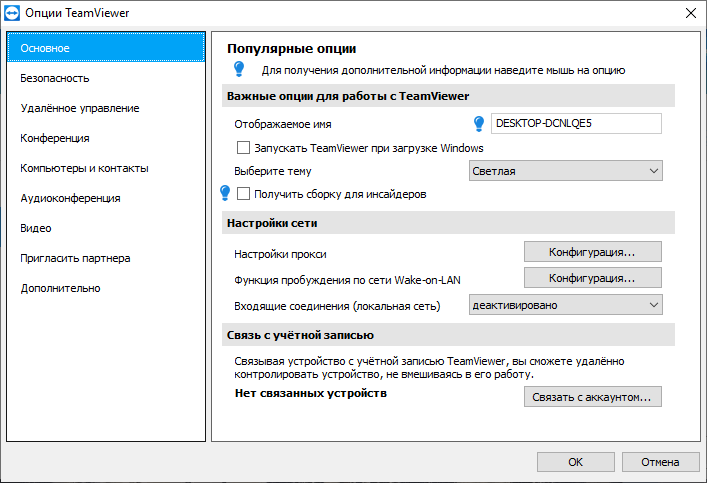The image size is (707, 483).
Task: Click the lightbulb icon beside insider build checkbox
Action: [x=225, y=193]
